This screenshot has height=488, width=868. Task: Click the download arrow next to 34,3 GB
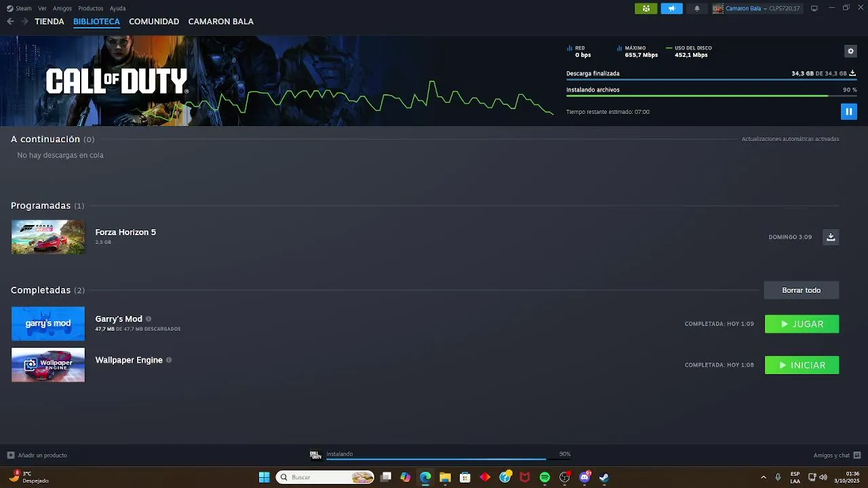852,73
